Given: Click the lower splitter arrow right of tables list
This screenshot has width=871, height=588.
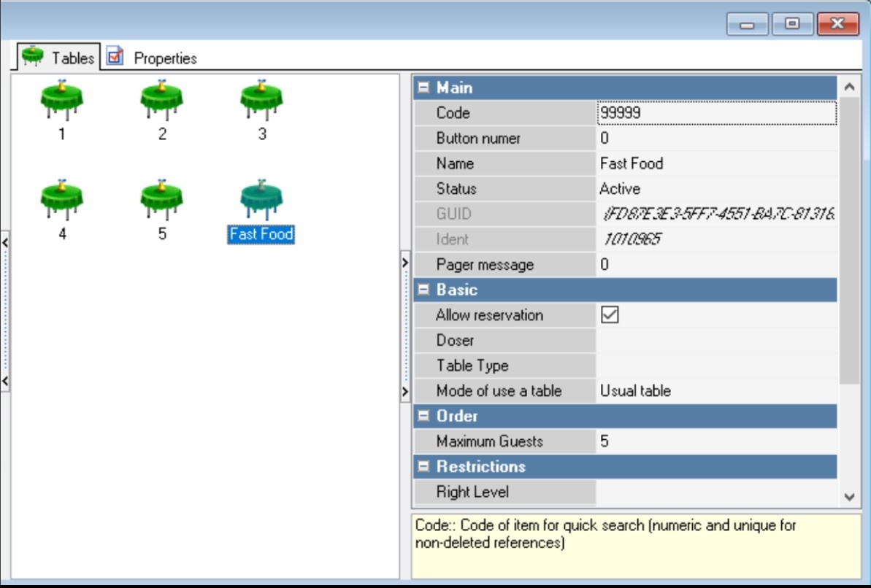Looking at the screenshot, I should pyautogui.click(x=405, y=392).
